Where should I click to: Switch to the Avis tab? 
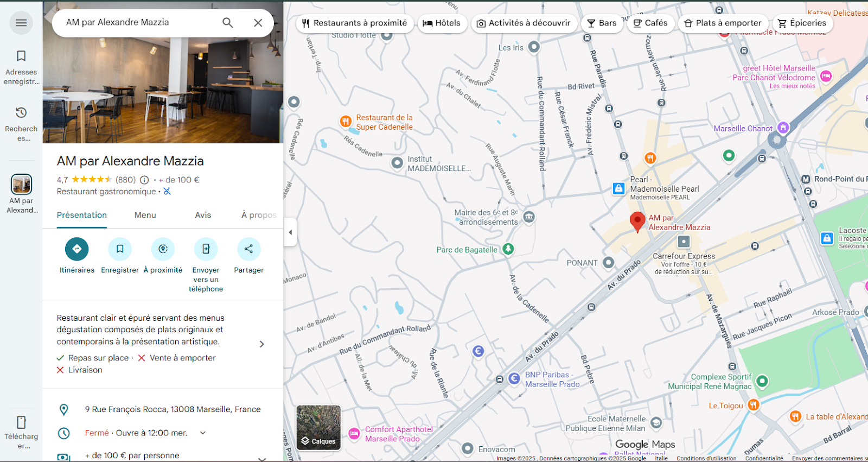tap(203, 216)
